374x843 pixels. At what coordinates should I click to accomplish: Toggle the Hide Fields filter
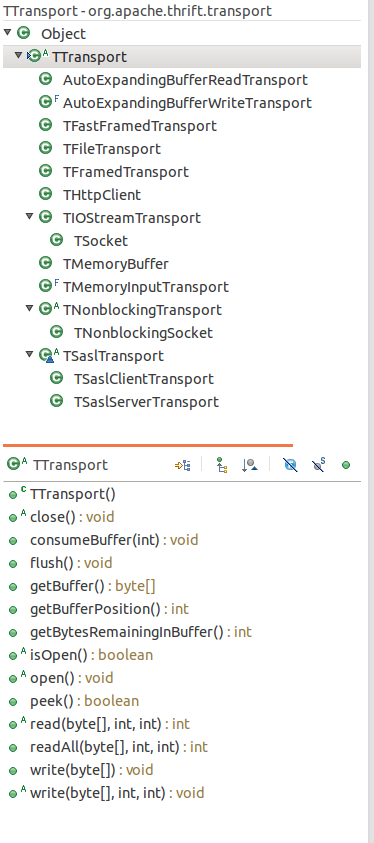point(290,465)
